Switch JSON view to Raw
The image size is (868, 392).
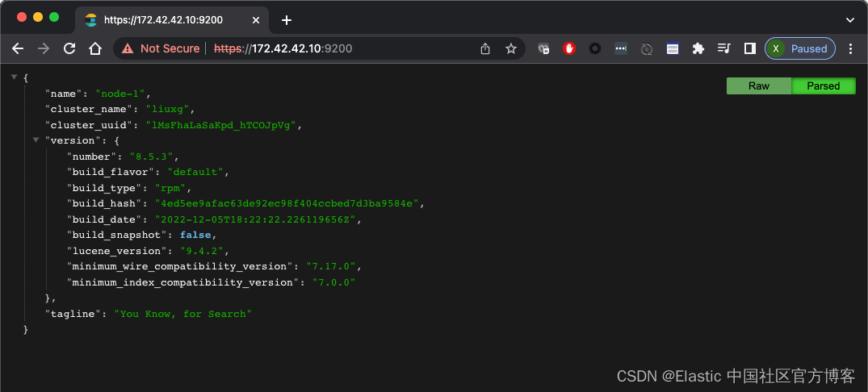tap(759, 85)
